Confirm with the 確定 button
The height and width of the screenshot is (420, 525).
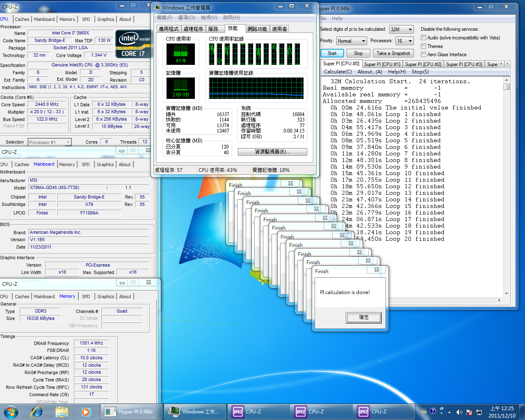[364, 317]
